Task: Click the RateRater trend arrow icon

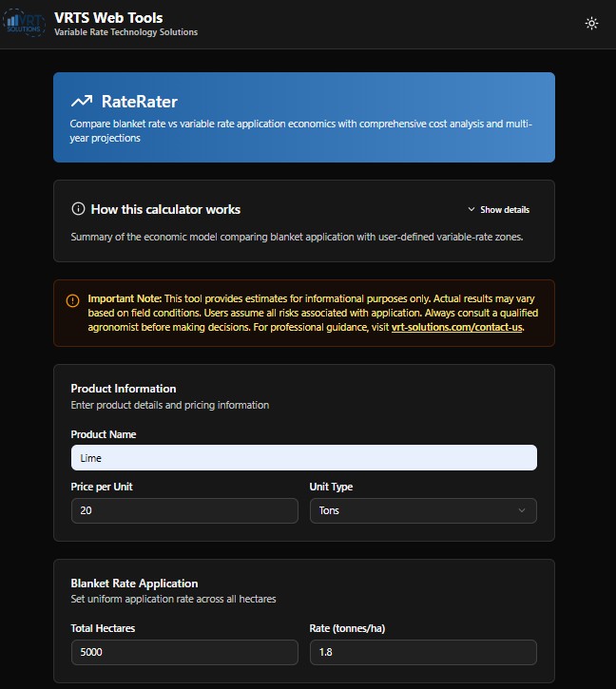Action: click(x=82, y=102)
